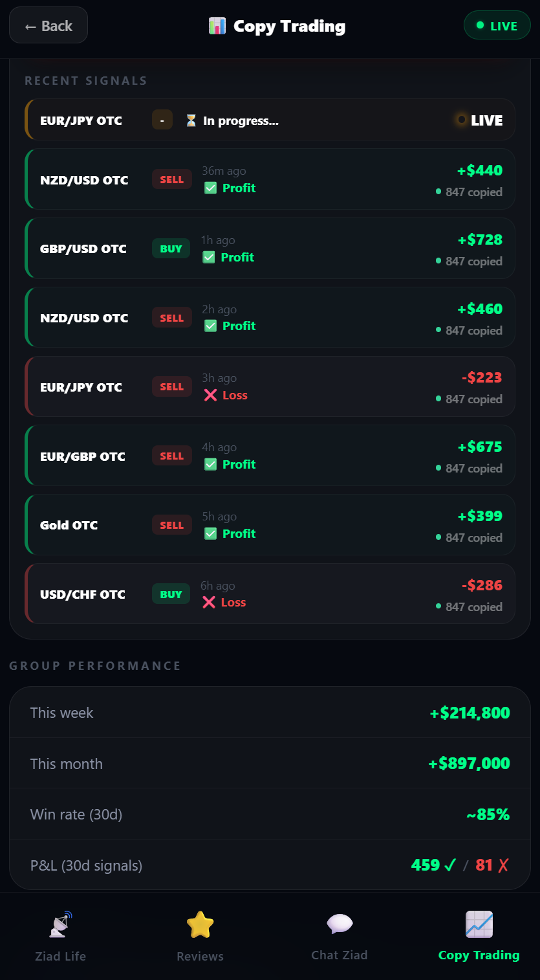Click the green checkmark on the 36m ago signal

pyautogui.click(x=211, y=188)
